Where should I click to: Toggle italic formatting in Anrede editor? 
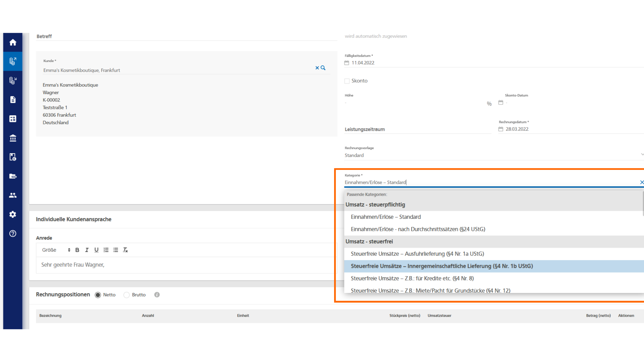coord(87,250)
